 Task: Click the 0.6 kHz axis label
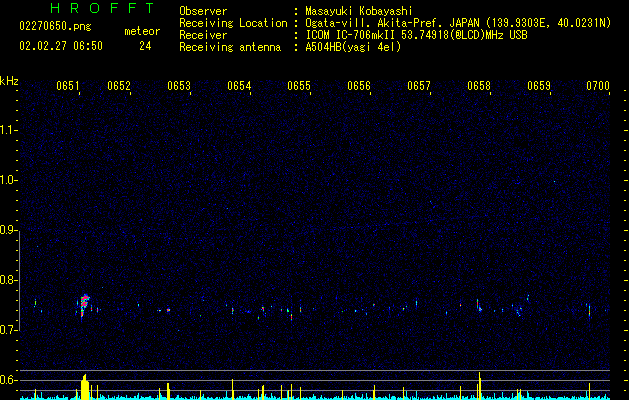coord(9,380)
